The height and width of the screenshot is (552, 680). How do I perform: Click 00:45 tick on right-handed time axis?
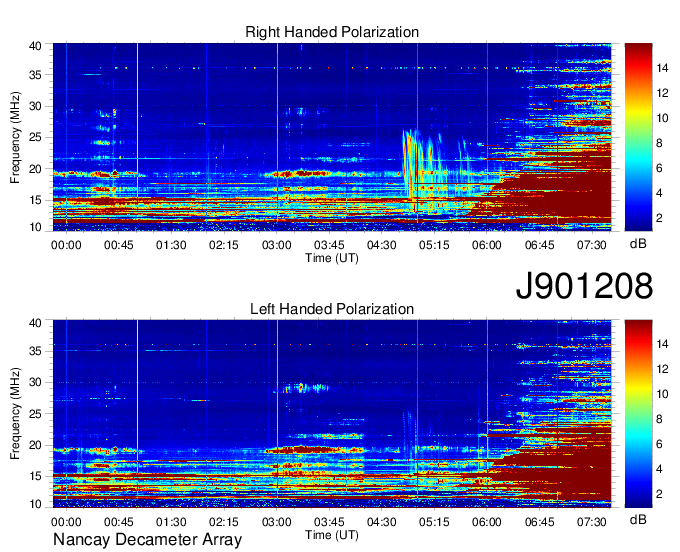tap(119, 245)
